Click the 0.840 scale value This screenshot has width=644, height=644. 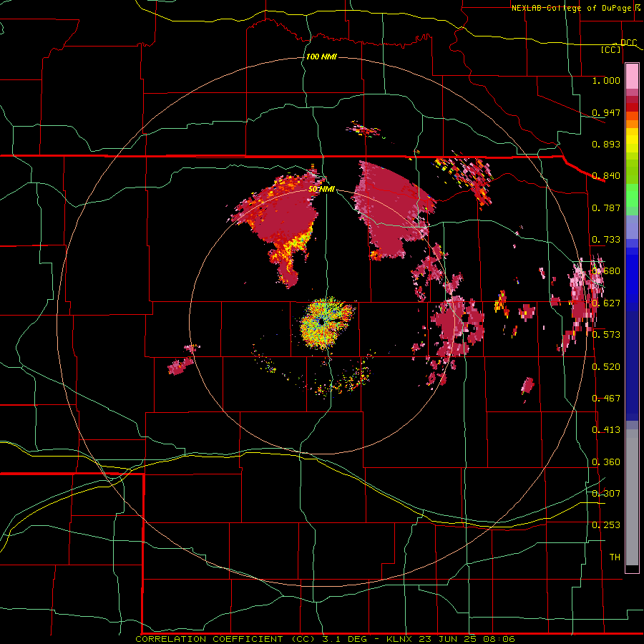pyautogui.click(x=606, y=176)
